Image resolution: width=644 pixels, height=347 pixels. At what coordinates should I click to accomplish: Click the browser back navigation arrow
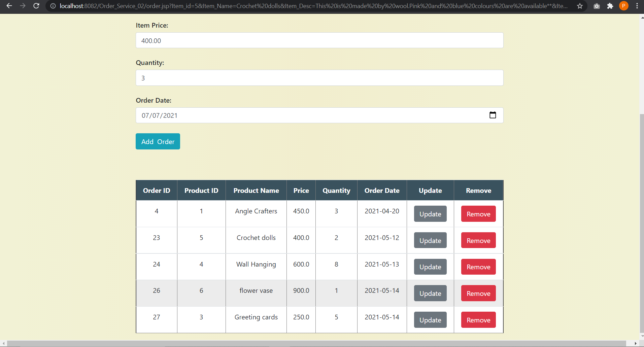(x=9, y=6)
